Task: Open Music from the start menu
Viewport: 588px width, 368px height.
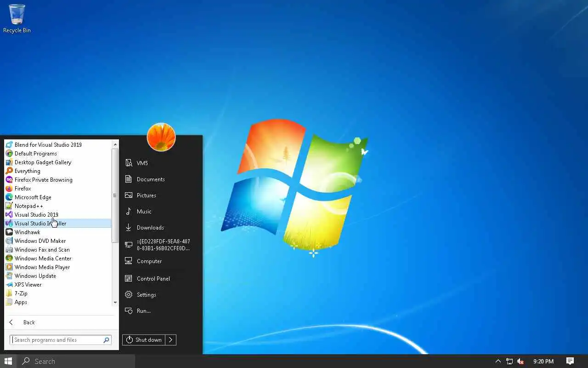Action: point(161,211)
